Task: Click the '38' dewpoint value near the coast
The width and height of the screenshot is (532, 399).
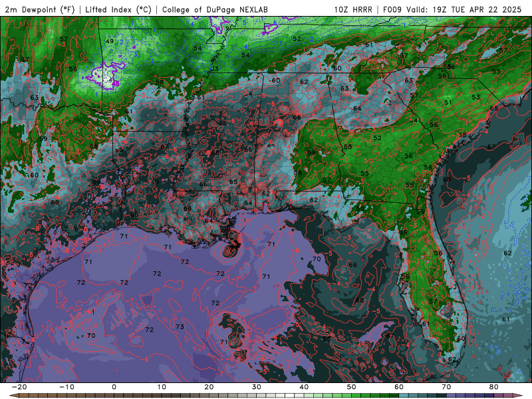Action: pyautogui.click(x=462, y=135)
